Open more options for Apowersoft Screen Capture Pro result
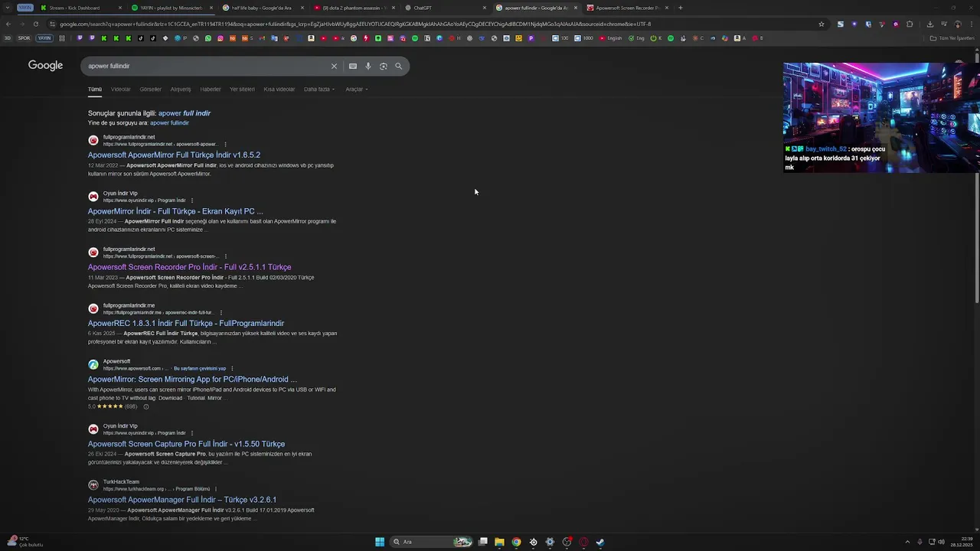The width and height of the screenshot is (980, 551). 192,432
